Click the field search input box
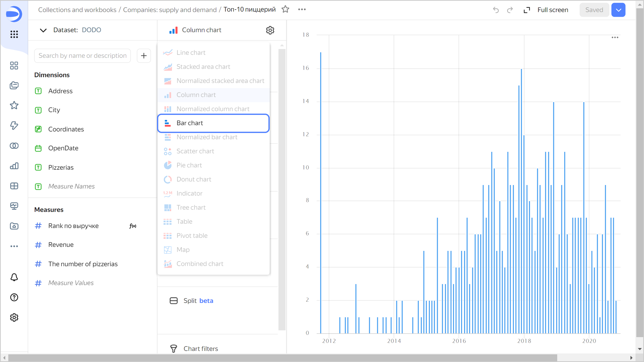644x362 pixels. pos(83,56)
